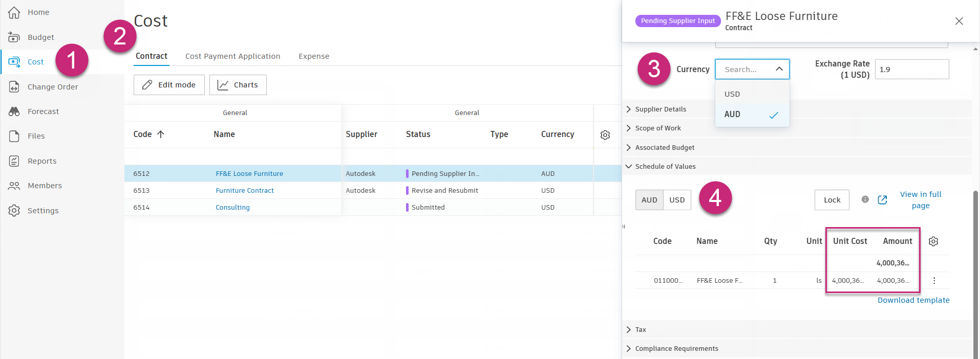
Task: Open Reports via its sidebar icon
Action: 14,161
